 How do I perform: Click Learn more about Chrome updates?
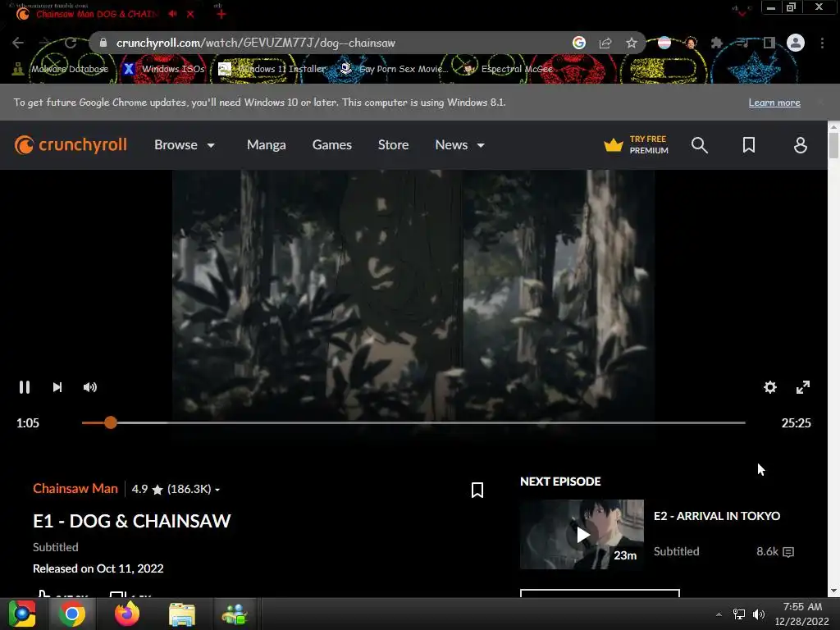(774, 103)
